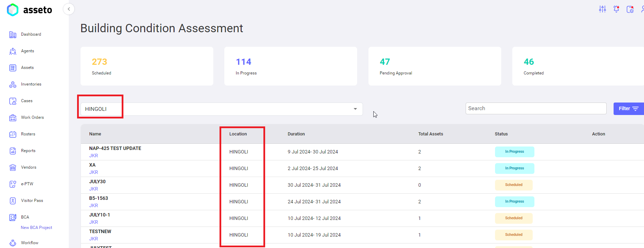Click the 114 In Progress summary card

click(x=291, y=66)
